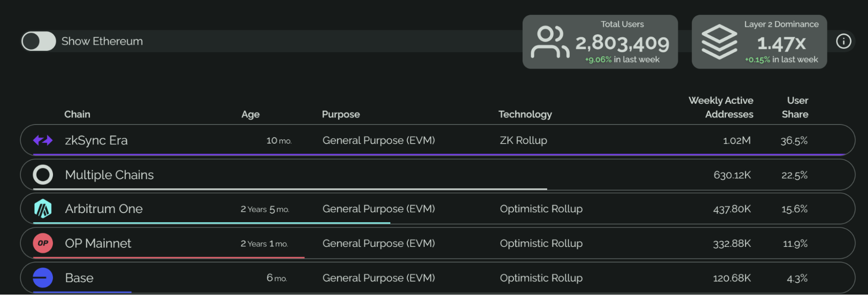Click the Purpose column header
This screenshot has height=295, width=868.
[x=341, y=114]
